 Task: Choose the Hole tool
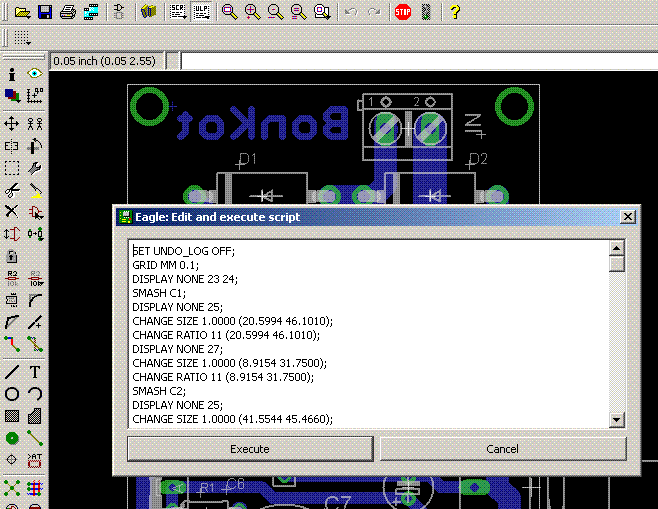[12, 460]
